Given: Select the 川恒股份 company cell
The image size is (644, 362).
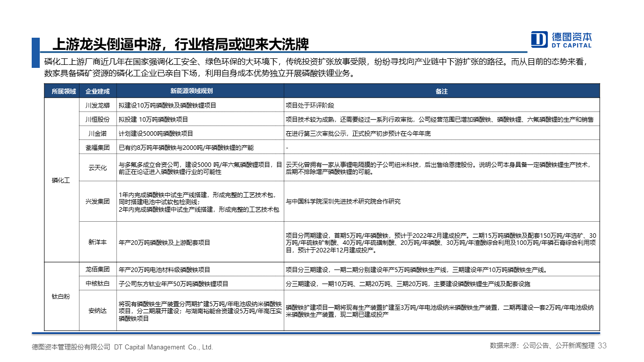Looking at the screenshot, I should click(98, 120).
